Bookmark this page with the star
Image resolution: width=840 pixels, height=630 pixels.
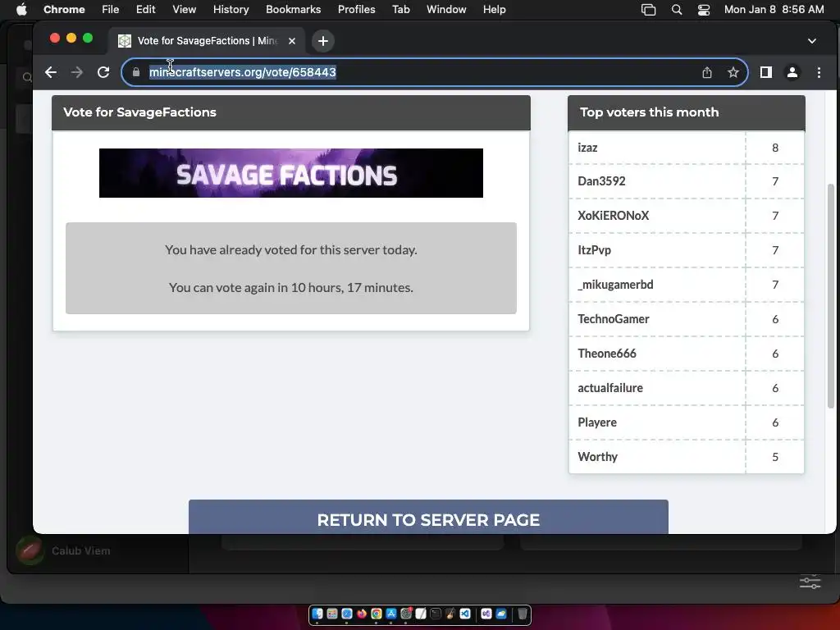733,72
